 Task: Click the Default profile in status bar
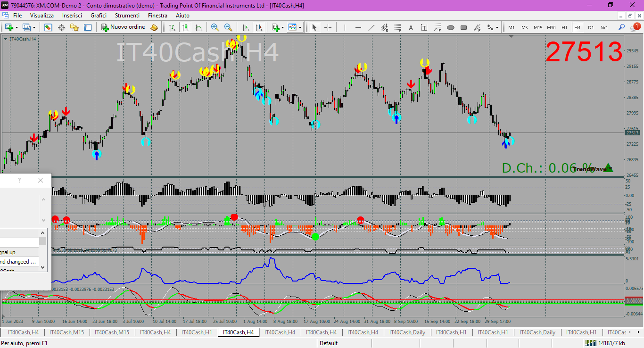click(x=329, y=343)
